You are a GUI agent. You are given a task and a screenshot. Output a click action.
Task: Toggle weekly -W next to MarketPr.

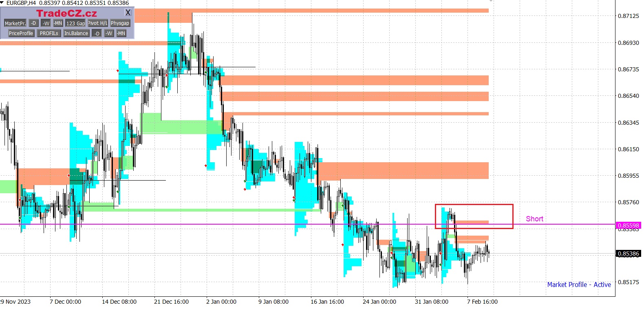46,23
